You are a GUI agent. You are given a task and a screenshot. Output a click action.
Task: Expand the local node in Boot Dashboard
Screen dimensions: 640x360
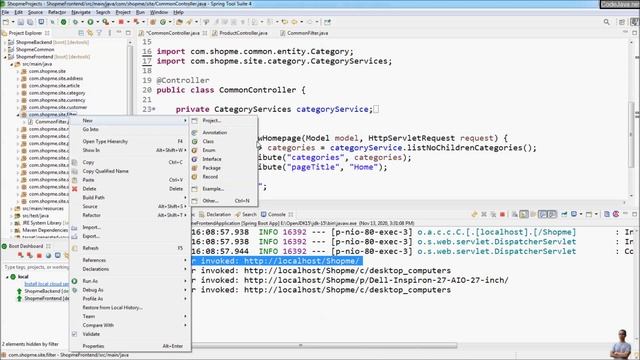7,277
